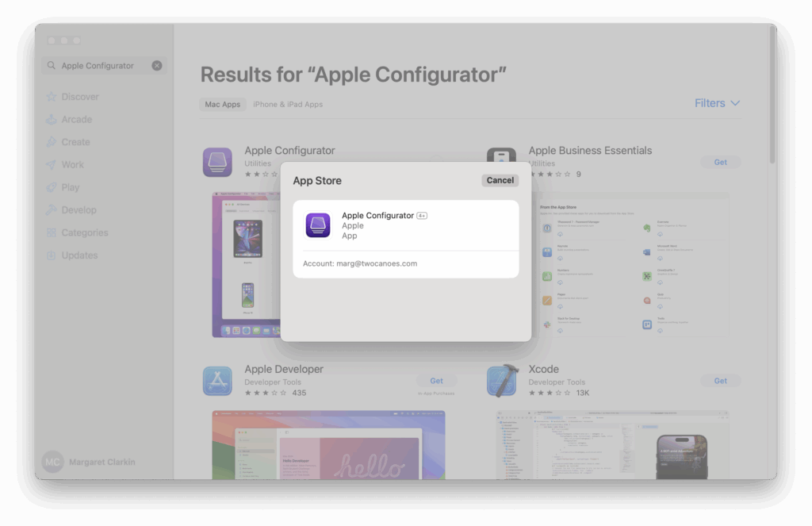Open Apple Configurator app icon in results
812x526 pixels.
coord(217,162)
